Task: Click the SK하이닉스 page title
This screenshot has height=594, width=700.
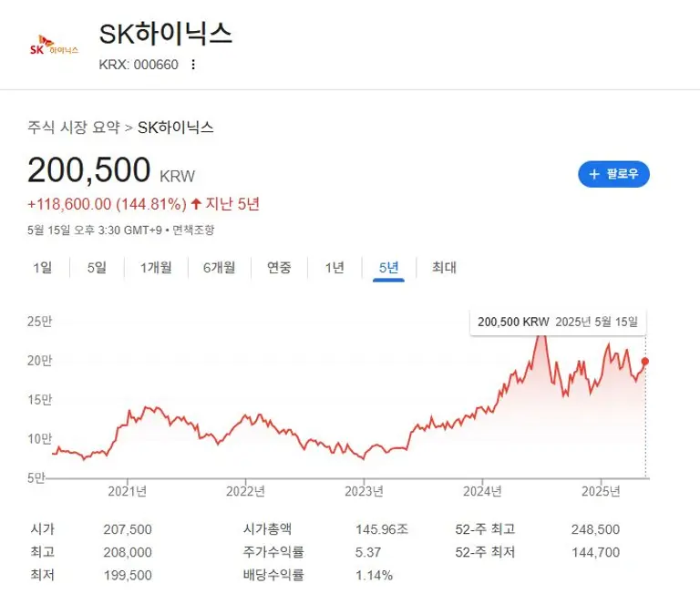Action: [165, 34]
